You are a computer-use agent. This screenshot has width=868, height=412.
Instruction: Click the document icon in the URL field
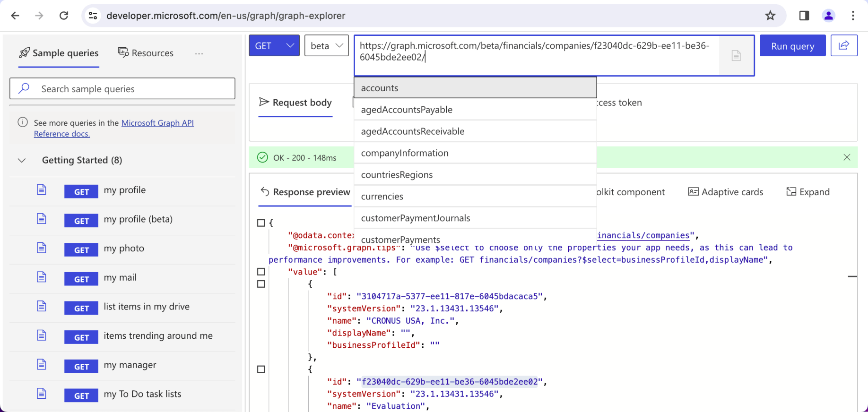tap(736, 56)
